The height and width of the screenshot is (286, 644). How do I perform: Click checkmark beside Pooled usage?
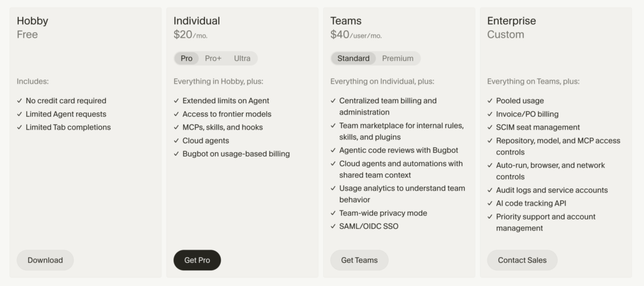pos(490,101)
